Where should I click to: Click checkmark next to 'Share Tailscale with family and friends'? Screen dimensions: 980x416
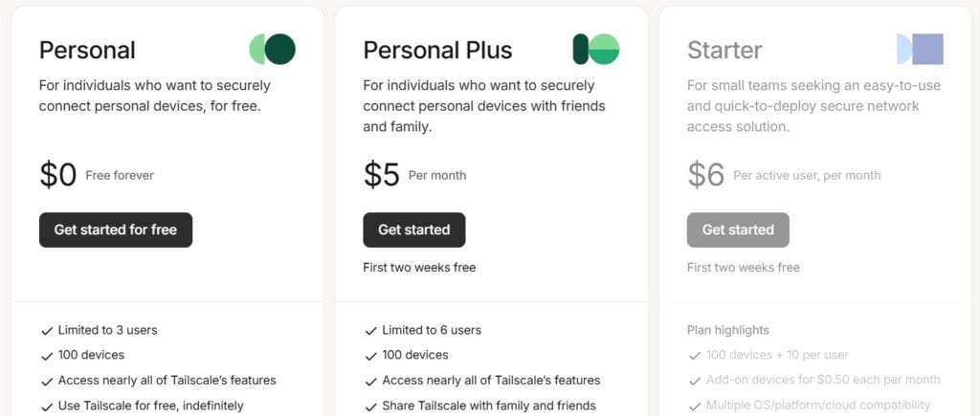pos(370,405)
